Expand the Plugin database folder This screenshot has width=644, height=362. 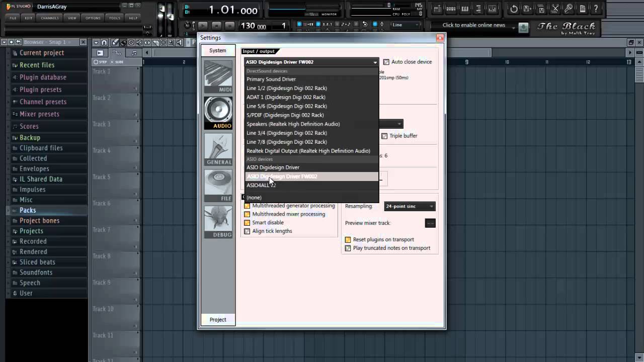(43, 77)
